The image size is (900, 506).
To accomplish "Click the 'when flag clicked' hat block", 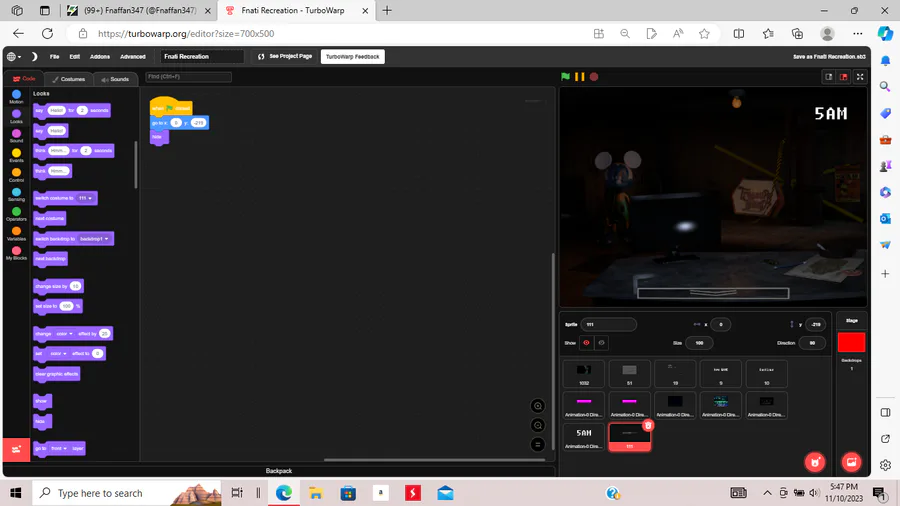I will [x=171, y=107].
